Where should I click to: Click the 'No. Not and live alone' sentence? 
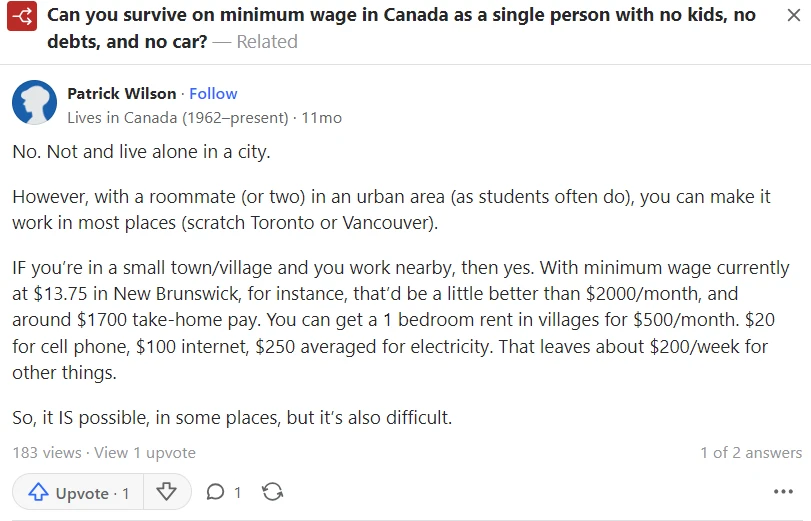tap(141, 152)
